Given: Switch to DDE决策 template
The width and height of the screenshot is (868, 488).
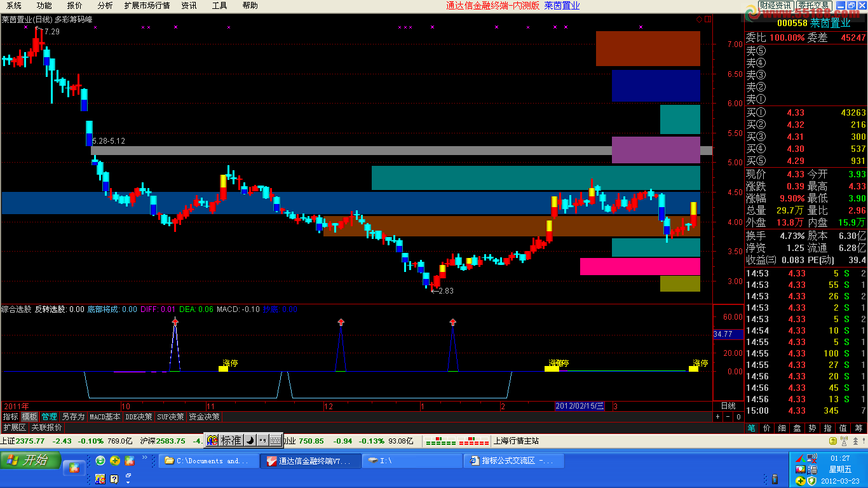Looking at the screenshot, I should [139, 417].
